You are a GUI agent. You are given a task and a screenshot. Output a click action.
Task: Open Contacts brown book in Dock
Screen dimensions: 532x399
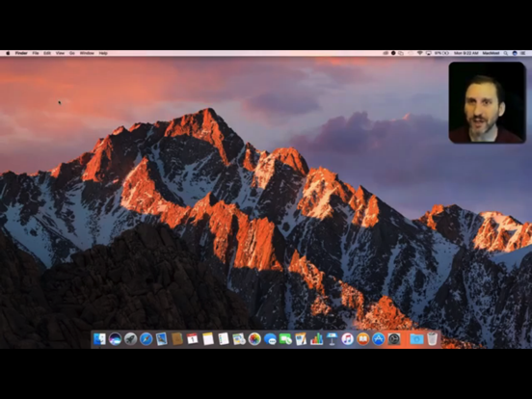coord(177,339)
